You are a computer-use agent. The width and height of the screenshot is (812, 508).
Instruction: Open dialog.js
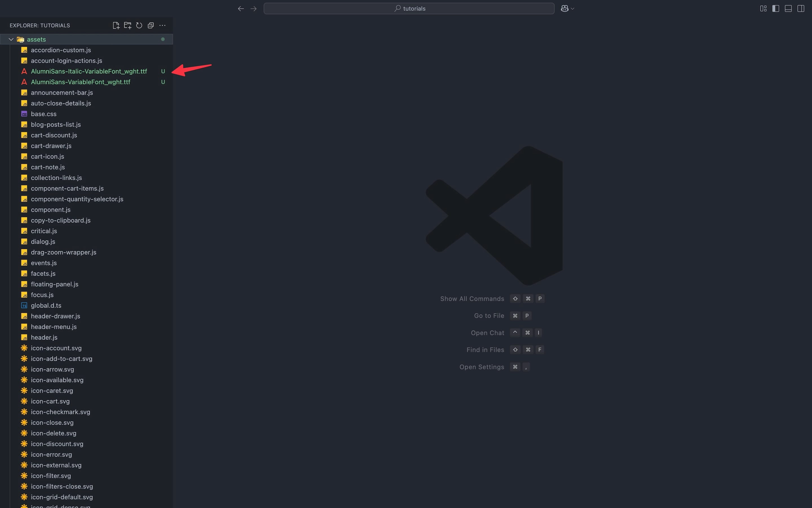[87, 242]
